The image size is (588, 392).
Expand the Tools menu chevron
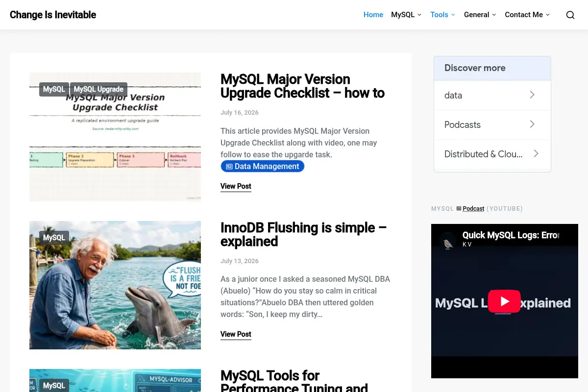point(453,15)
